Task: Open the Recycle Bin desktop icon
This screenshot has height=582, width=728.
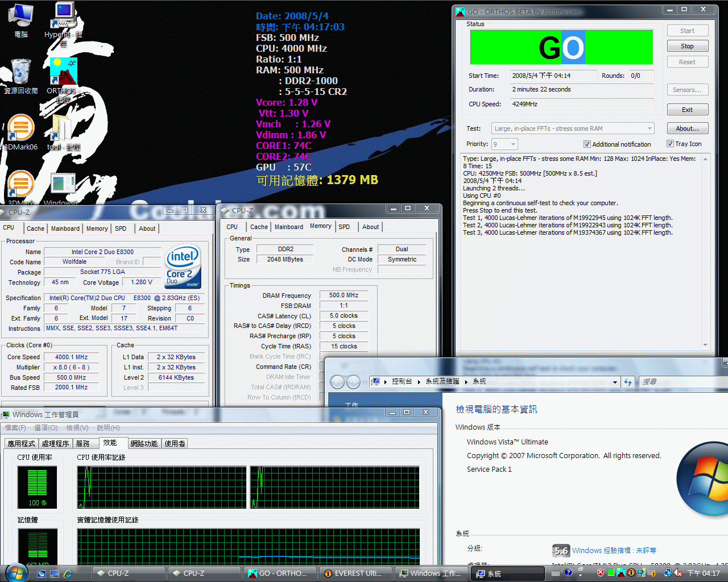Action: (21, 76)
